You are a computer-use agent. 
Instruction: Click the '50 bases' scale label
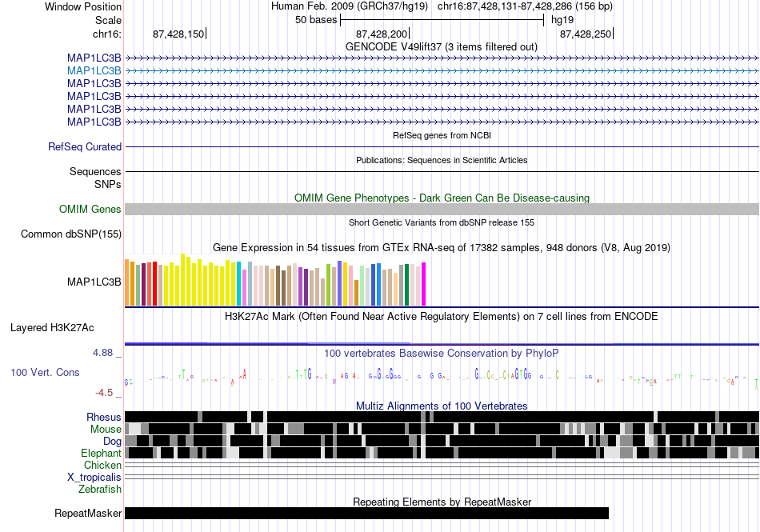click(316, 20)
